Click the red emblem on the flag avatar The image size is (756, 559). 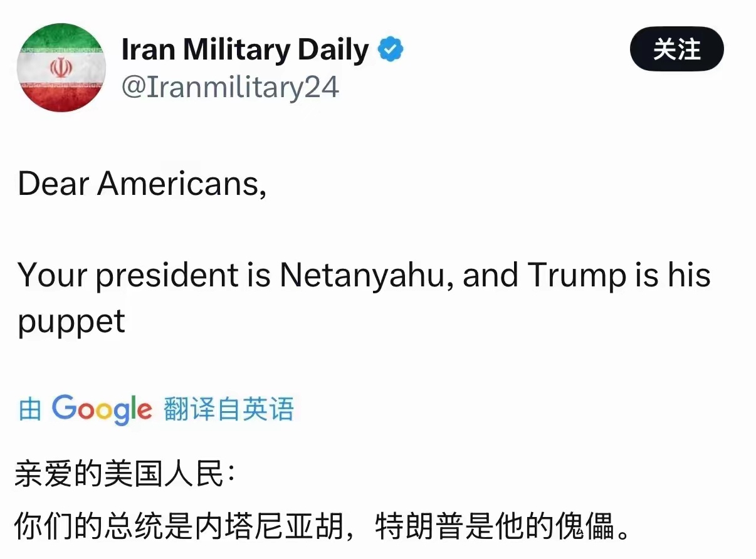click(x=61, y=68)
